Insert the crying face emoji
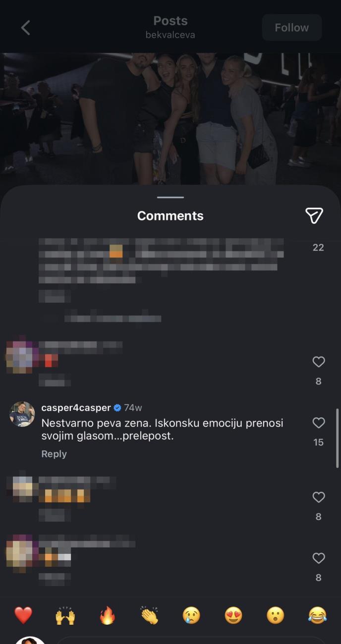This screenshot has width=341, height=644. (x=191, y=615)
